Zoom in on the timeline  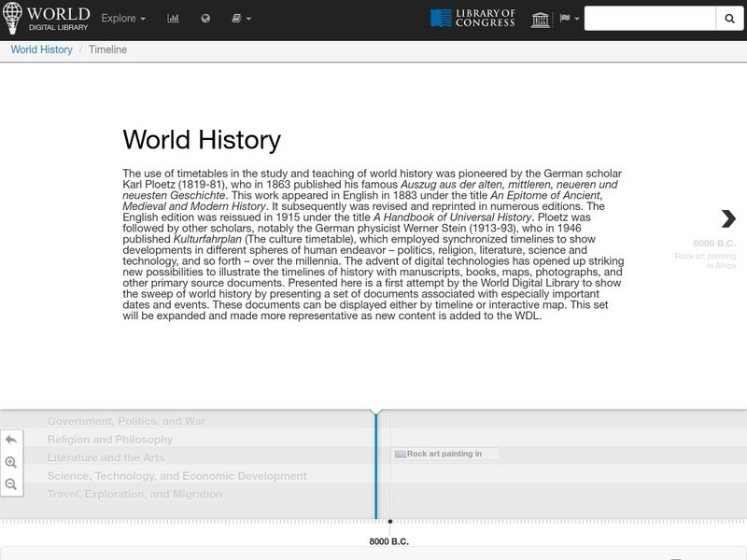click(x=11, y=462)
